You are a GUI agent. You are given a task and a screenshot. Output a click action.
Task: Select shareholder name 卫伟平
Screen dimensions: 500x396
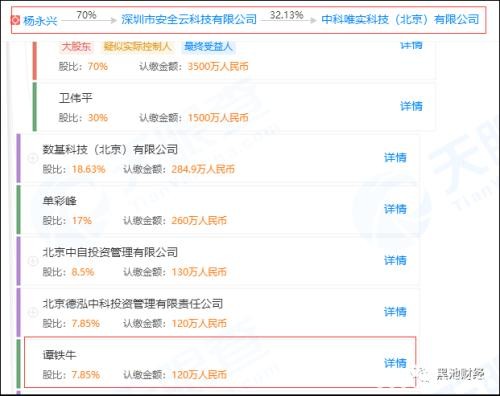(x=75, y=98)
